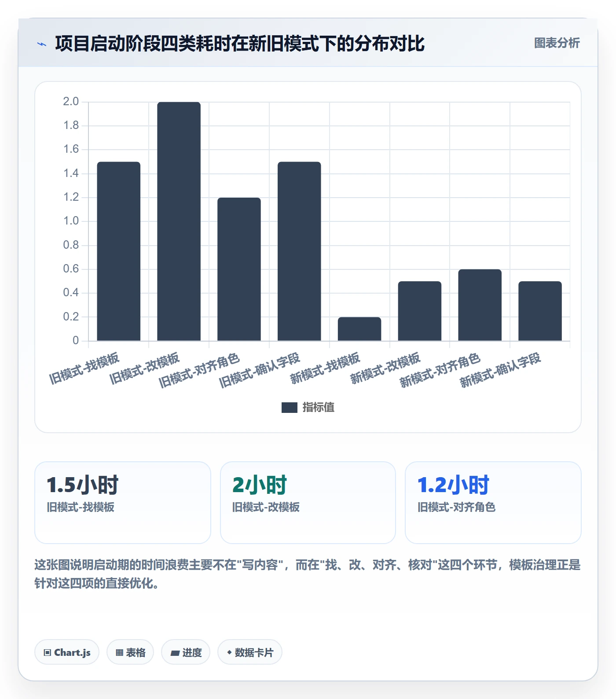Click the green 2小时 stat value
The width and height of the screenshot is (616, 699).
coord(260,485)
